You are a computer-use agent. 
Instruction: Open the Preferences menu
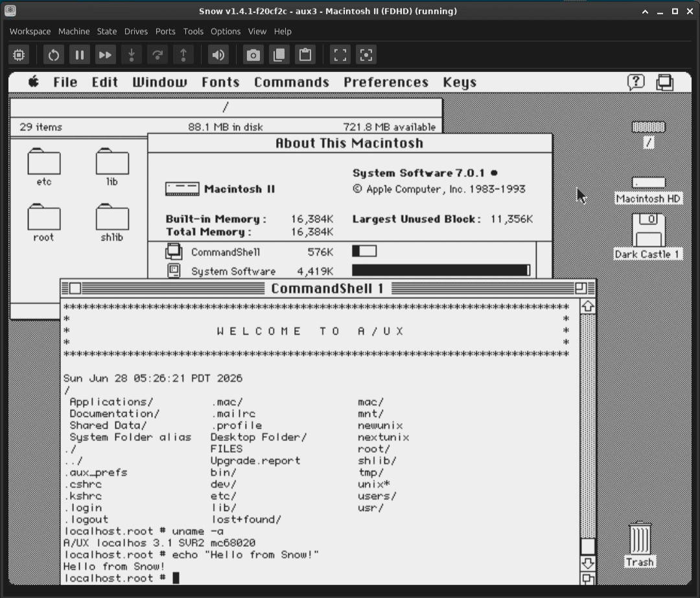(386, 82)
